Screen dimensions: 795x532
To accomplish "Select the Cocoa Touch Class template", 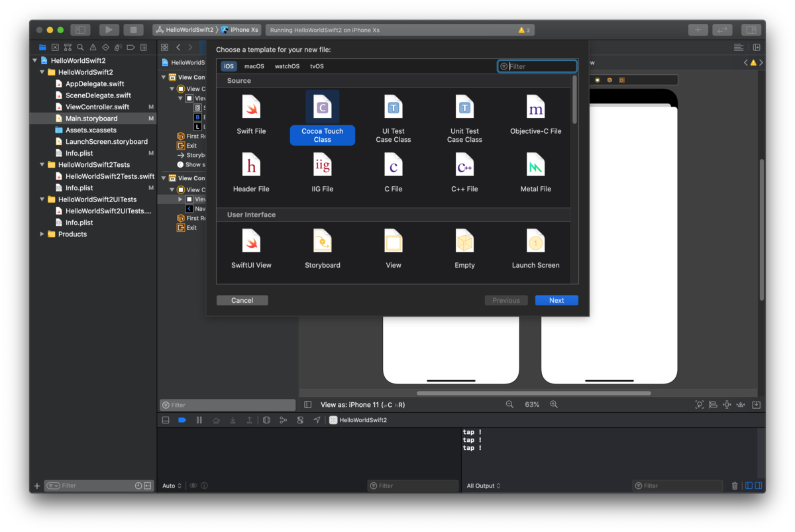I will [323, 118].
